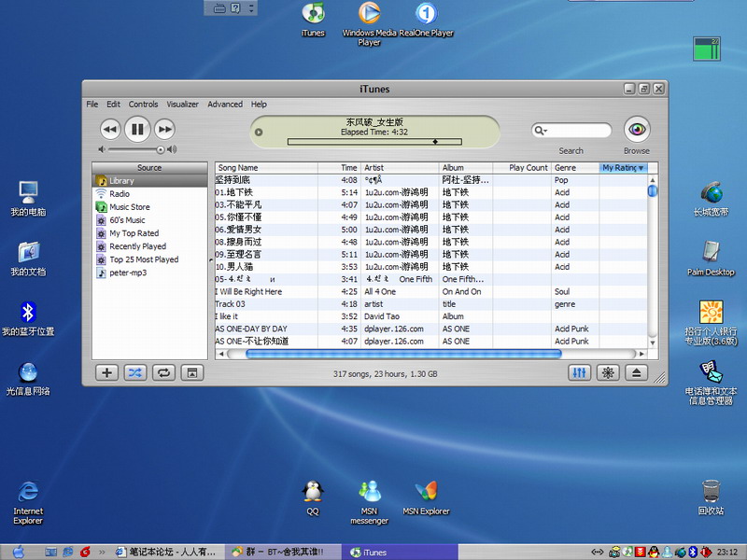The width and height of the screenshot is (747, 560).
Task: Click the Browse eye button
Action: coord(637,129)
